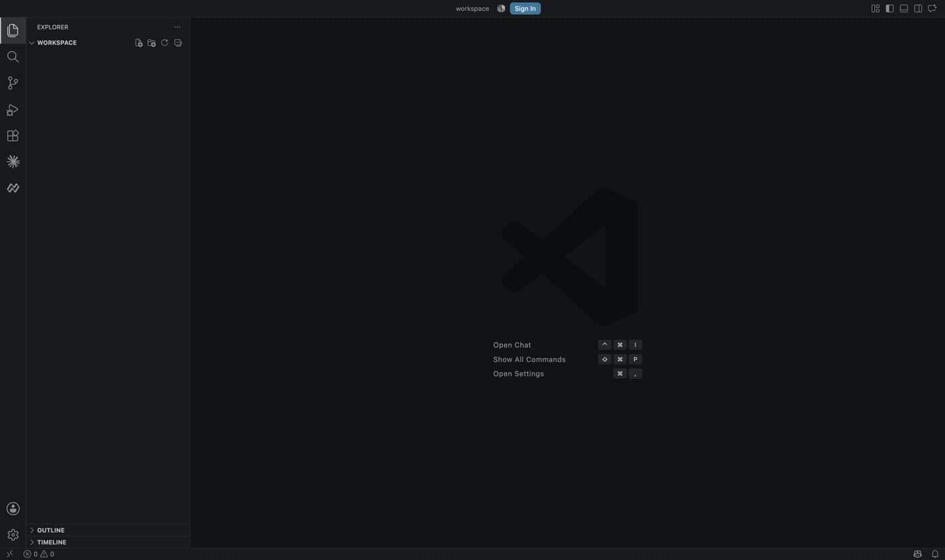The width and height of the screenshot is (945, 560).
Task: Toggle the bottom panel
Action: 904,9
